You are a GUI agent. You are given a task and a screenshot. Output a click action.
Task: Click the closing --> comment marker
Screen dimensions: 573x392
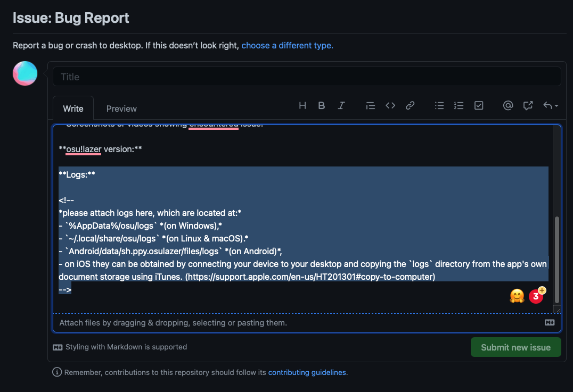(65, 289)
